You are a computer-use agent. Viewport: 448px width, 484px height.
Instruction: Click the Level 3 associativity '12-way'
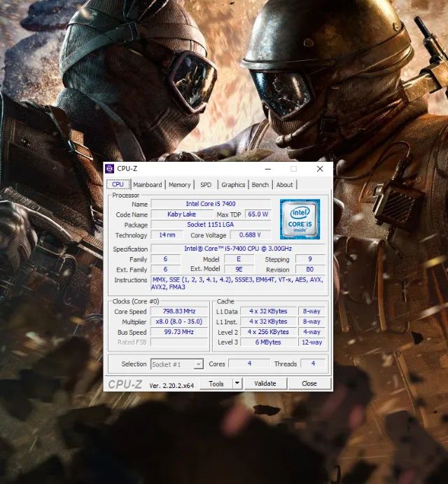[311, 342]
